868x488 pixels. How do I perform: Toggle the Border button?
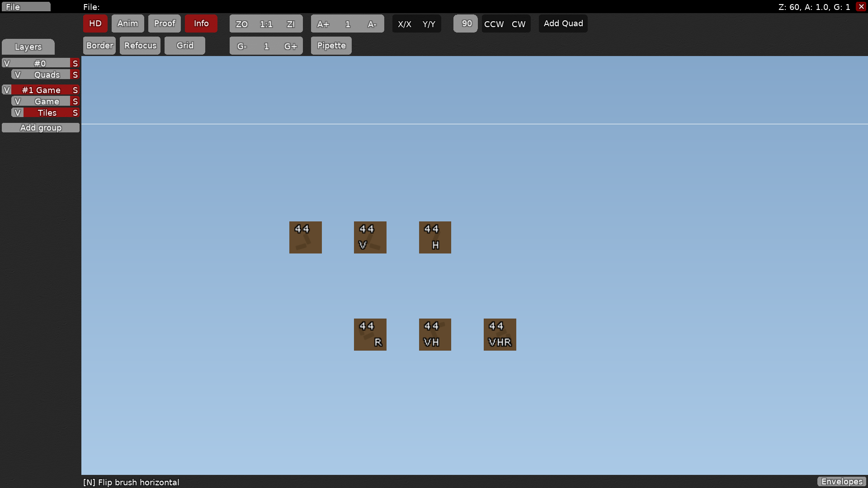click(x=99, y=46)
